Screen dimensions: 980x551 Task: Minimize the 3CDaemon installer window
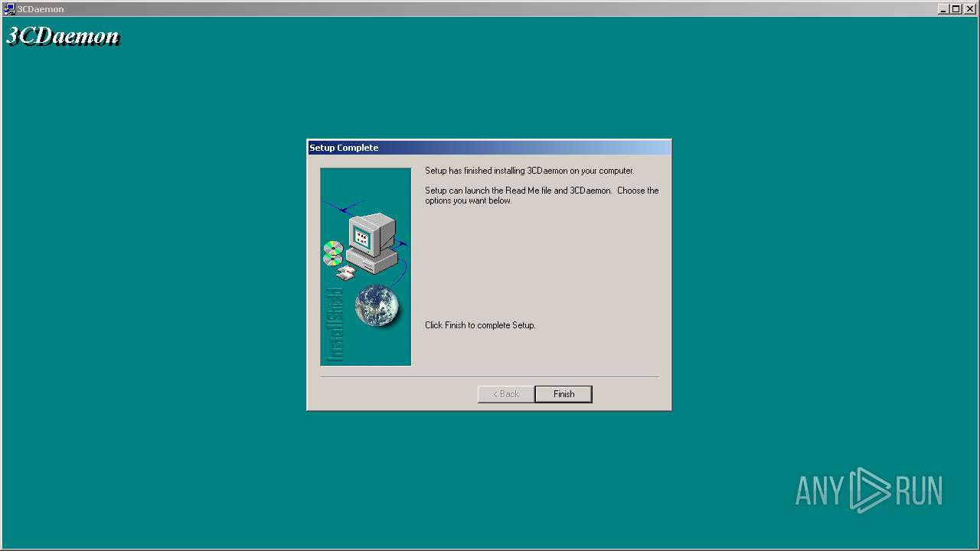944,9
